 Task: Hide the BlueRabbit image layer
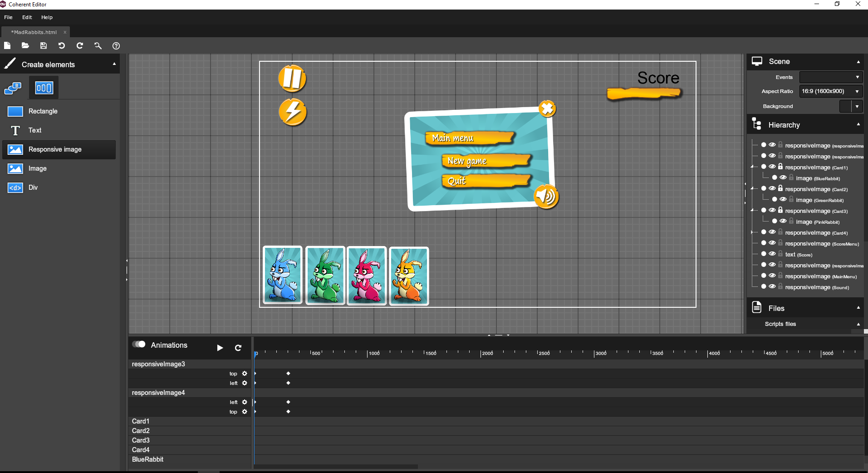click(x=783, y=178)
